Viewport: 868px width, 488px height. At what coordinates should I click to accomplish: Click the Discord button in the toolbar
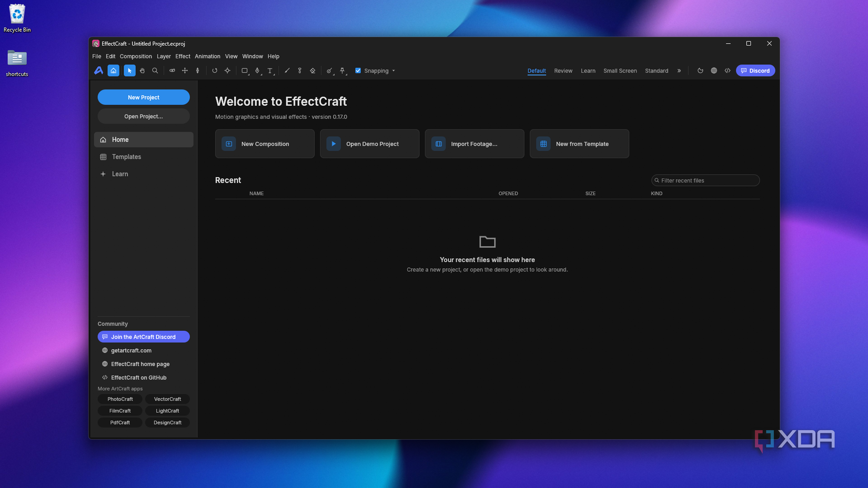[755, 70]
